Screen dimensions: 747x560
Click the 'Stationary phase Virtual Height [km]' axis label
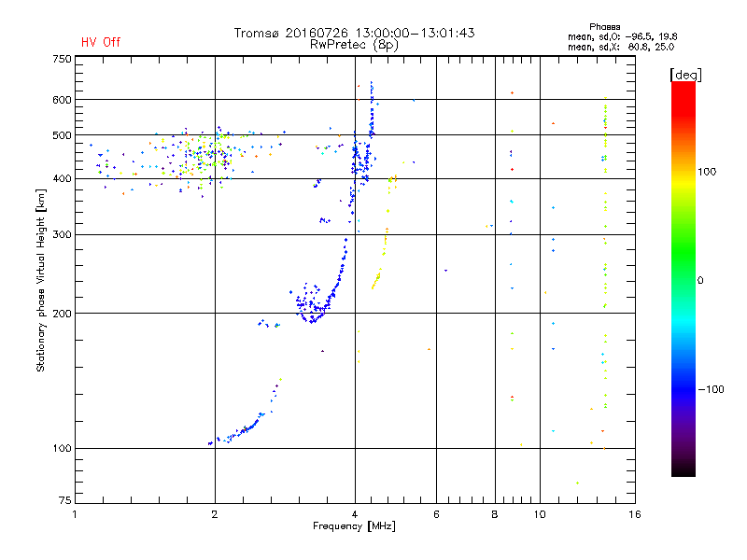(41, 280)
